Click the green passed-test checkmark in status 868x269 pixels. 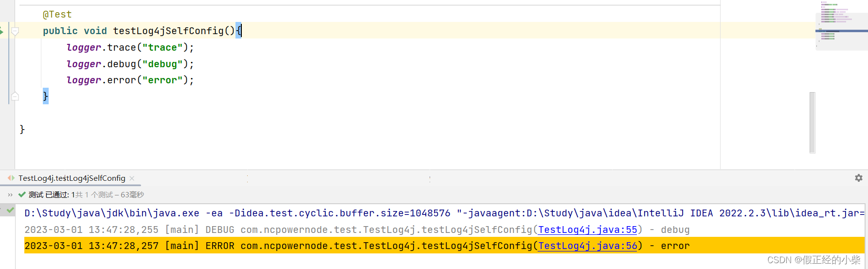point(22,194)
